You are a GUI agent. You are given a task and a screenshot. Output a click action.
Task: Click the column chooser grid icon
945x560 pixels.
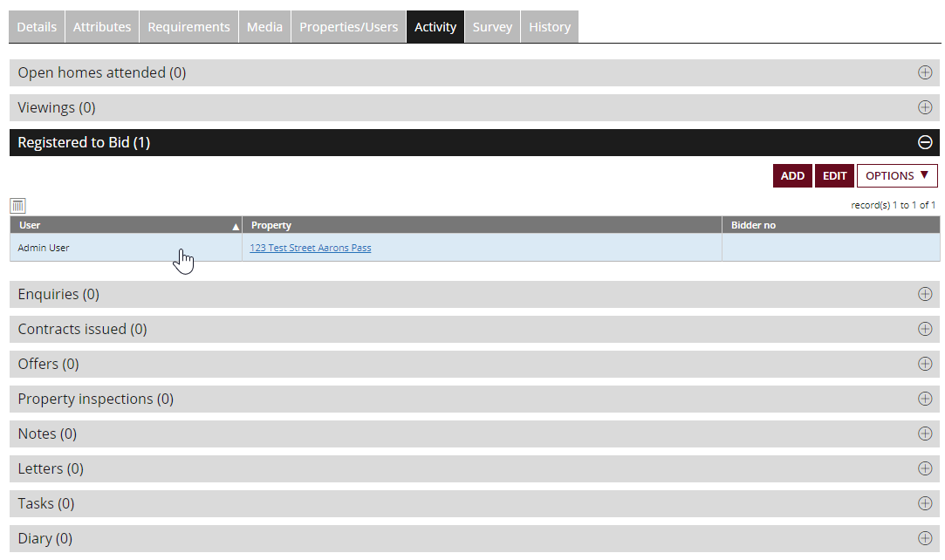(17, 206)
